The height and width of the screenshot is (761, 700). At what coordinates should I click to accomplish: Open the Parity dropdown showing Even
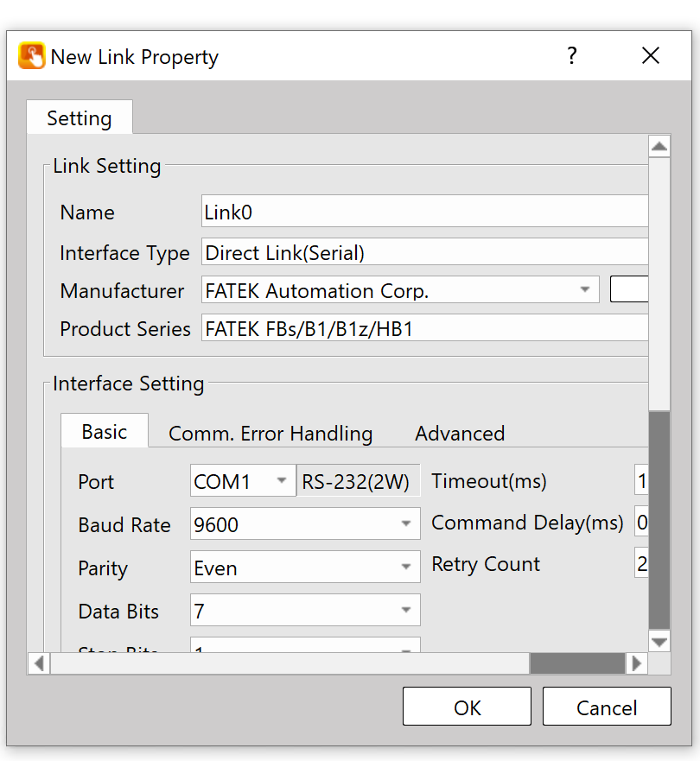point(406,568)
